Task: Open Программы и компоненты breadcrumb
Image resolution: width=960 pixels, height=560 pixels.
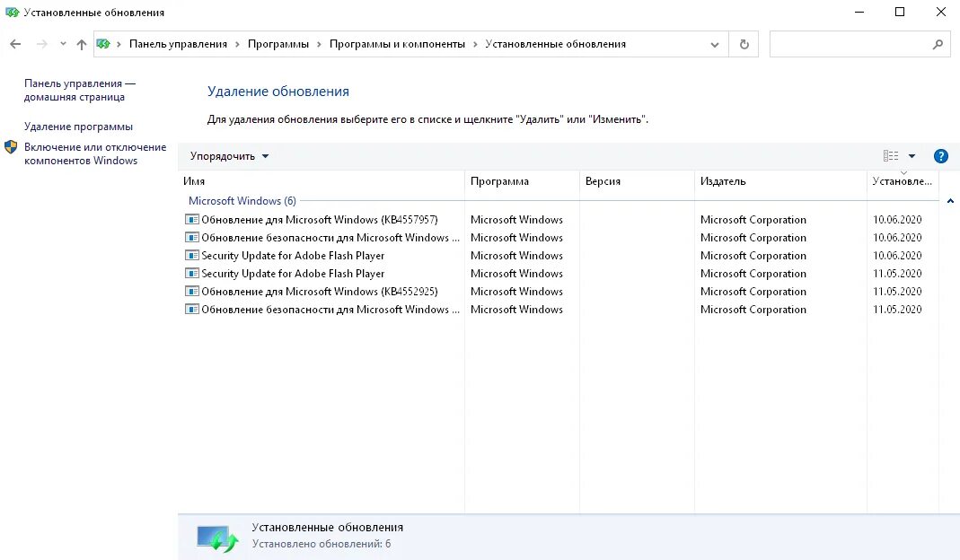Action: [397, 44]
